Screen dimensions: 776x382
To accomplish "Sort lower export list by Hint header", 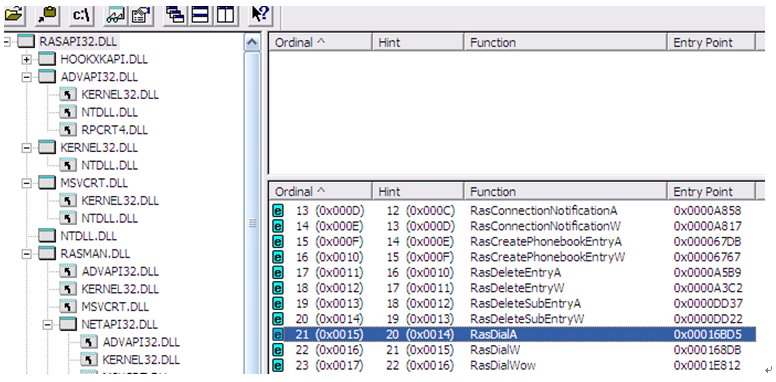I will [418, 191].
